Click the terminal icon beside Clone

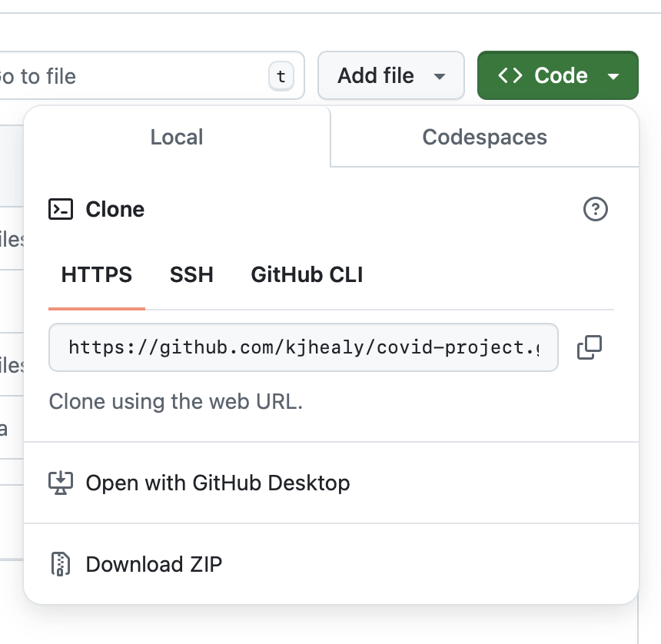[61, 209]
